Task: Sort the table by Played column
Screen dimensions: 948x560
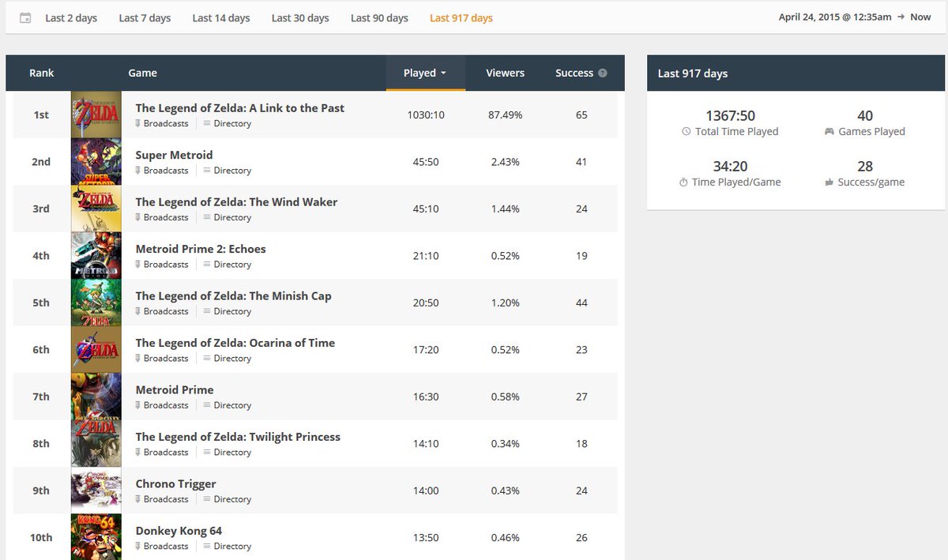Action: [x=425, y=73]
